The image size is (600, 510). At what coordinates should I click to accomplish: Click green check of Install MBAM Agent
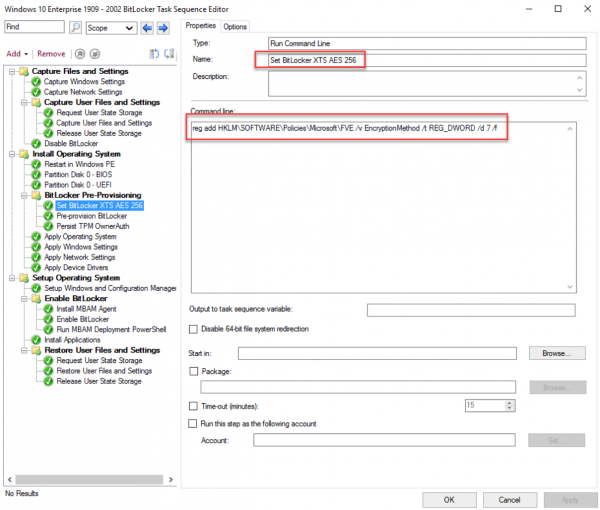[x=49, y=309]
